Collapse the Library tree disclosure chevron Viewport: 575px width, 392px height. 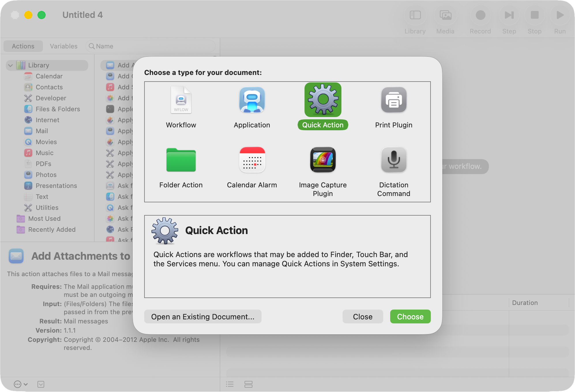[x=10, y=65]
